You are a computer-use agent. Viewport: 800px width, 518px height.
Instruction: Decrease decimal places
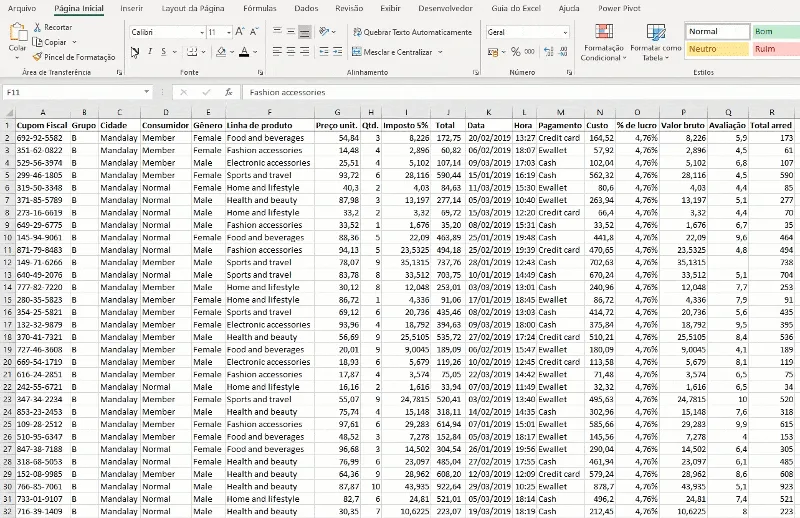click(x=563, y=52)
